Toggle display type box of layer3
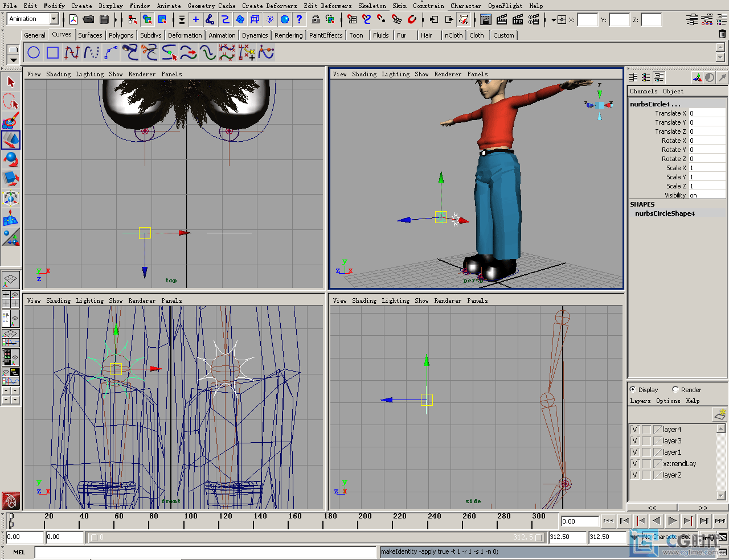 646,441
